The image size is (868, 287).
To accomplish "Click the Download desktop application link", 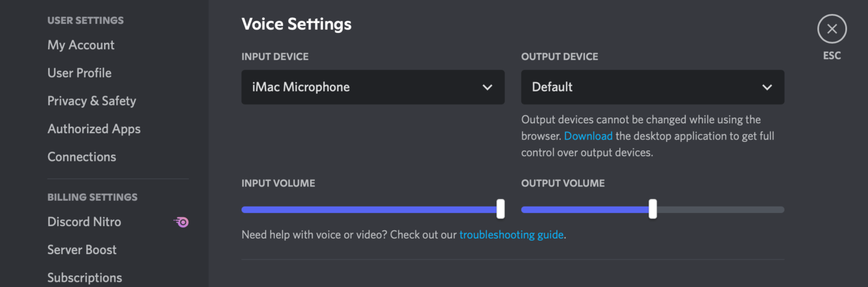I will 588,136.
